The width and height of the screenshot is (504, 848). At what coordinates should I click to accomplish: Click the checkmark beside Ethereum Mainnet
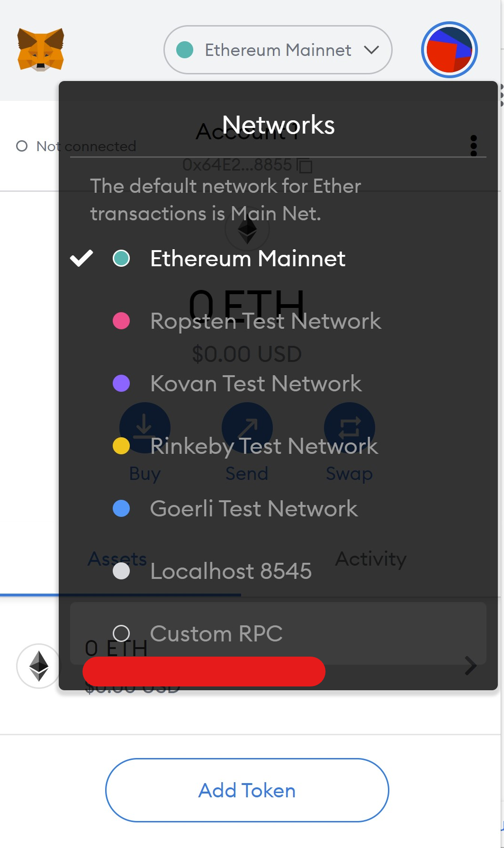[x=81, y=258]
